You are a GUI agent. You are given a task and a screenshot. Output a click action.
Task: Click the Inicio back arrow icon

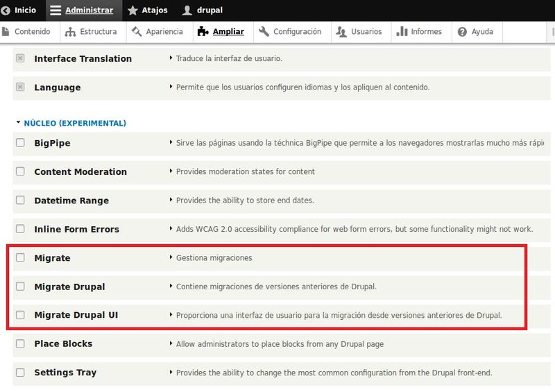click(6, 10)
